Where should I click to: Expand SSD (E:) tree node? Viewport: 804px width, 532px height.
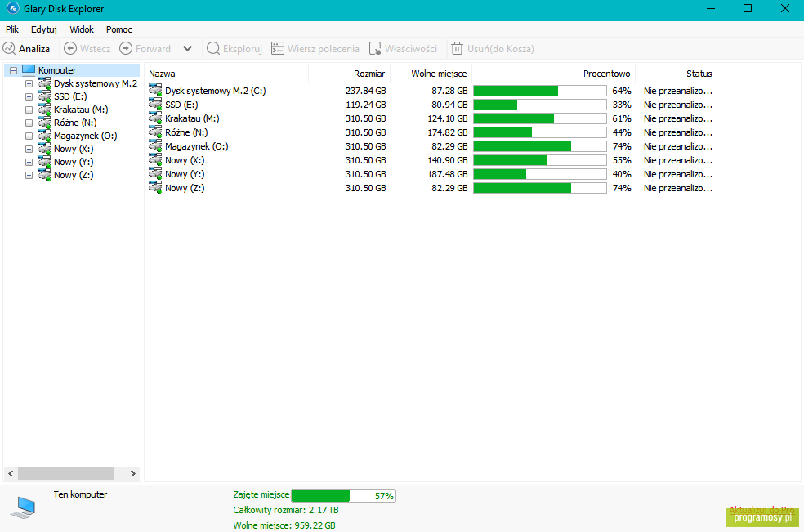29,96
